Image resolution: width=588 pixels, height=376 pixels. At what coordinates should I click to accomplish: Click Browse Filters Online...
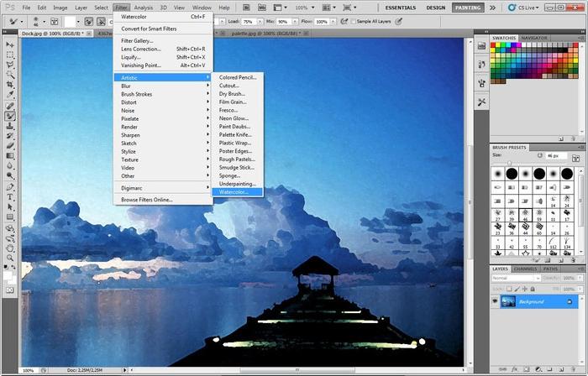point(147,200)
